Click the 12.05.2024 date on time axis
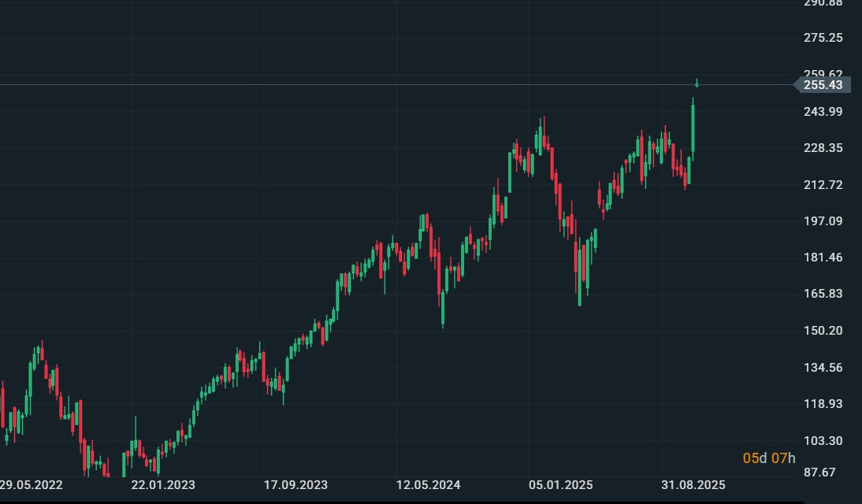This screenshot has height=504, width=862. tap(428, 484)
